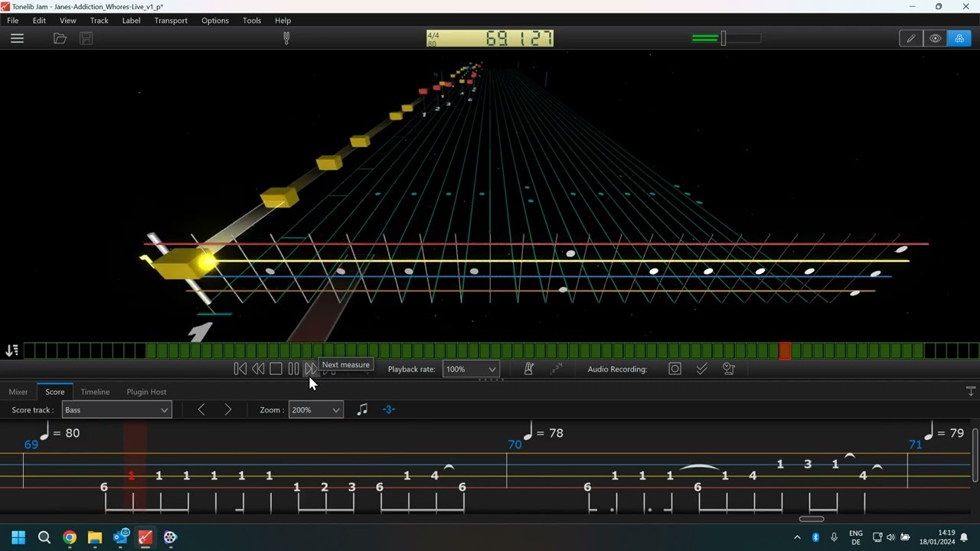This screenshot has width=980, height=551.
Task: Open File Explorer from taskbar
Action: (x=95, y=537)
